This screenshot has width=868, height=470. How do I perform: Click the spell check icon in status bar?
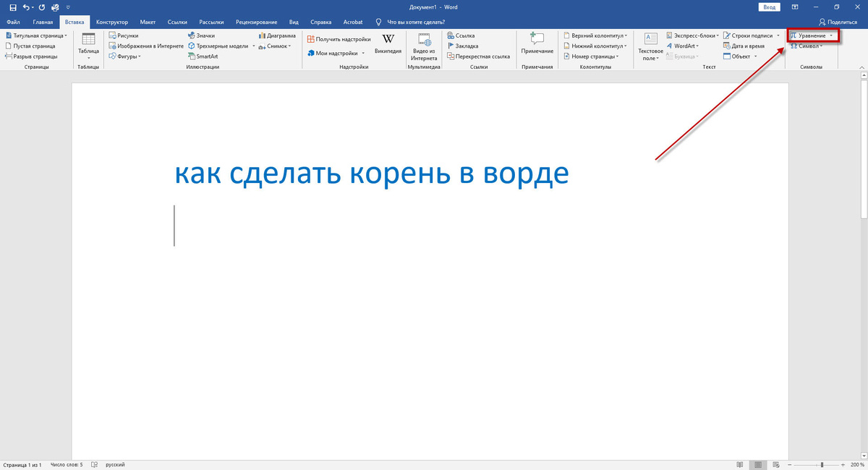pos(95,464)
